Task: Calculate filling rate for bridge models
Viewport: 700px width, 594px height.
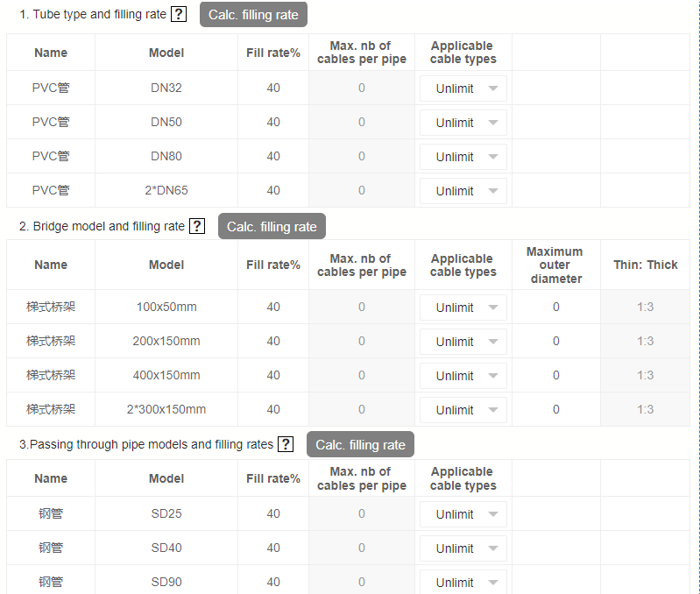Action: 272,226
